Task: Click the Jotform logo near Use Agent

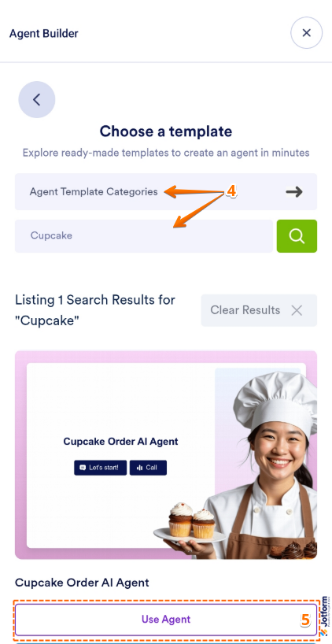Action: (324, 616)
